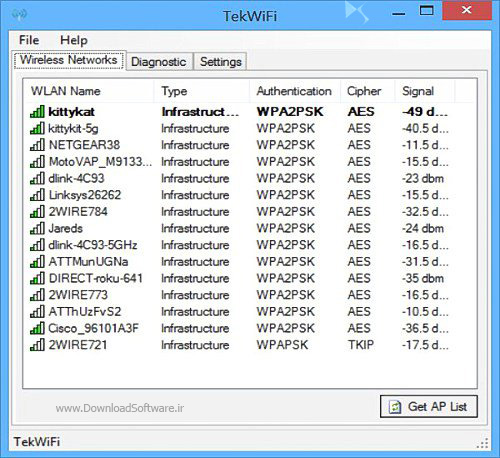Select the kittykit-5g network name
Viewport: 500px width, 458px height.
73,129
